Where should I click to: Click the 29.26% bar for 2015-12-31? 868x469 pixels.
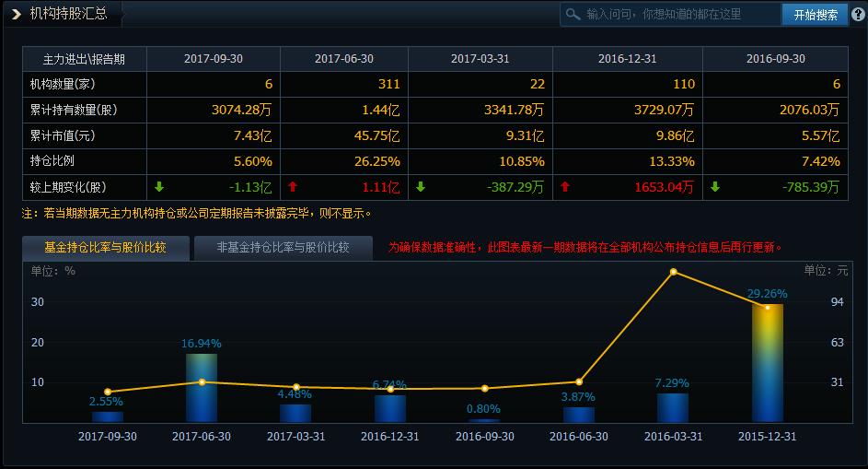point(768,363)
